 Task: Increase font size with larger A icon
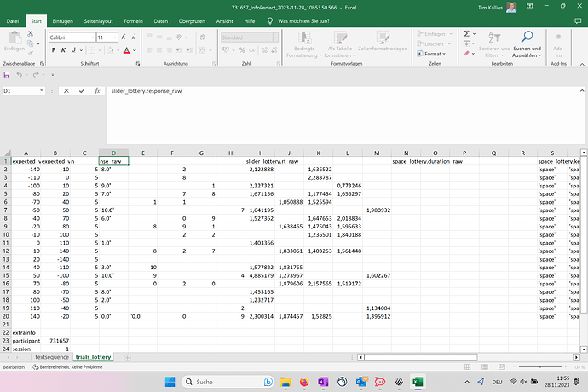click(124, 37)
